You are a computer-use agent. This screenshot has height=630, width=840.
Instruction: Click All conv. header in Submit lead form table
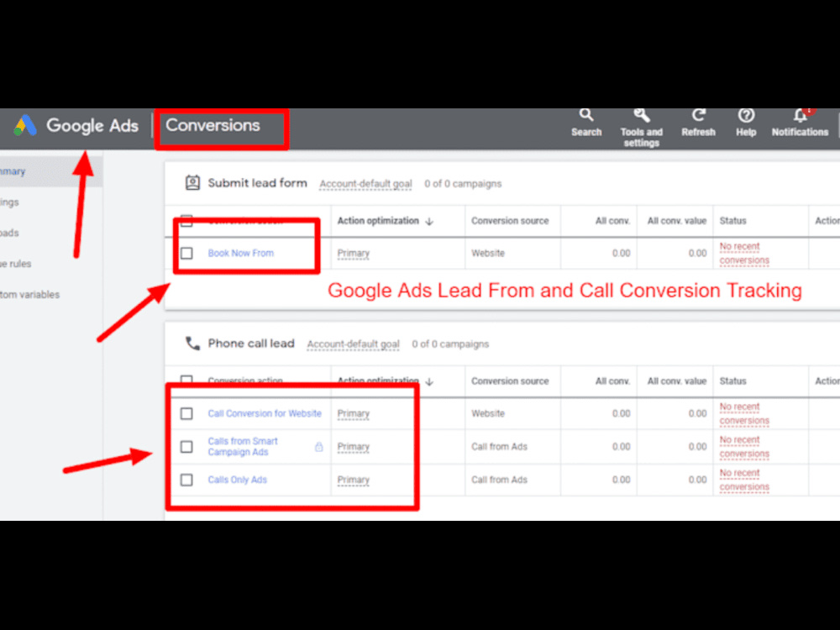click(x=613, y=221)
